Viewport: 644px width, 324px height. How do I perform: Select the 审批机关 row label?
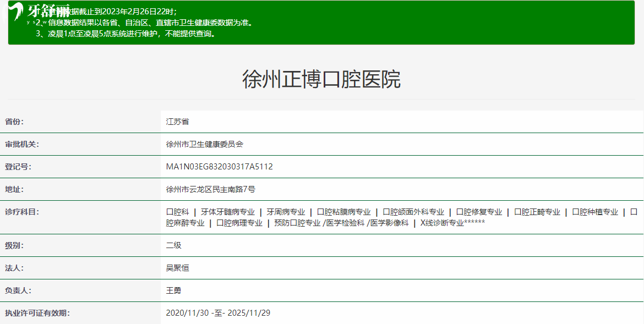22,144
